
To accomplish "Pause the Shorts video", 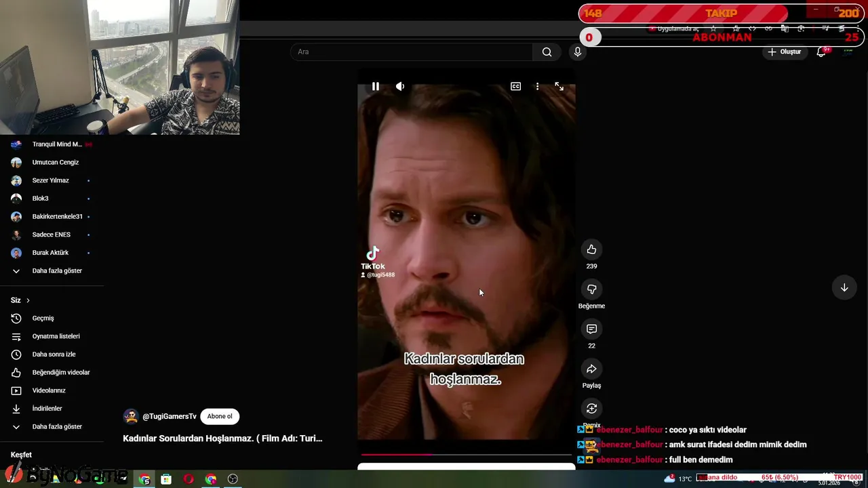I will pos(375,86).
